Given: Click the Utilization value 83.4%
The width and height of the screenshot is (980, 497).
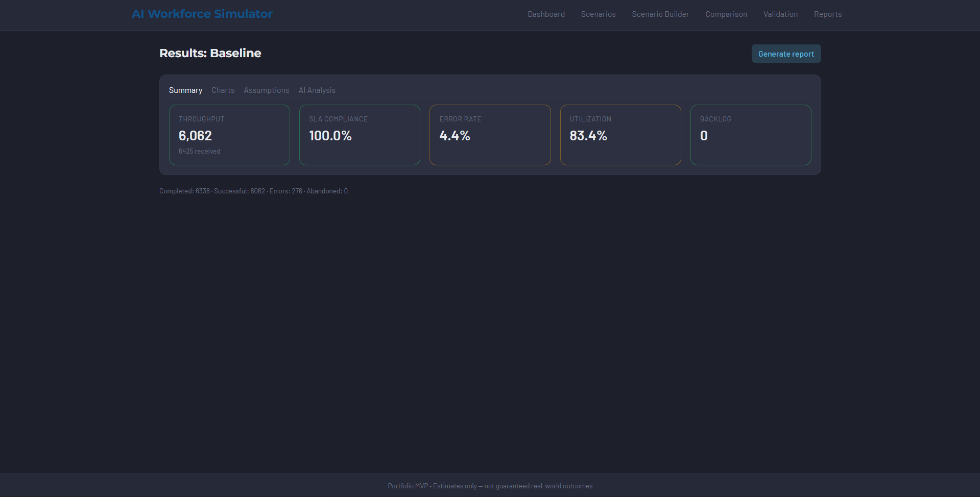Looking at the screenshot, I should click(x=588, y=136).
